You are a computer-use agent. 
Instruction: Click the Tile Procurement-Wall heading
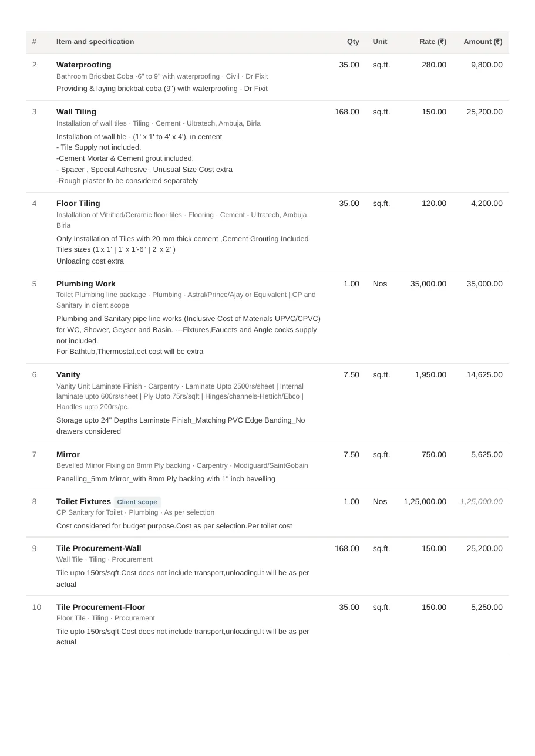coord(99,548)
